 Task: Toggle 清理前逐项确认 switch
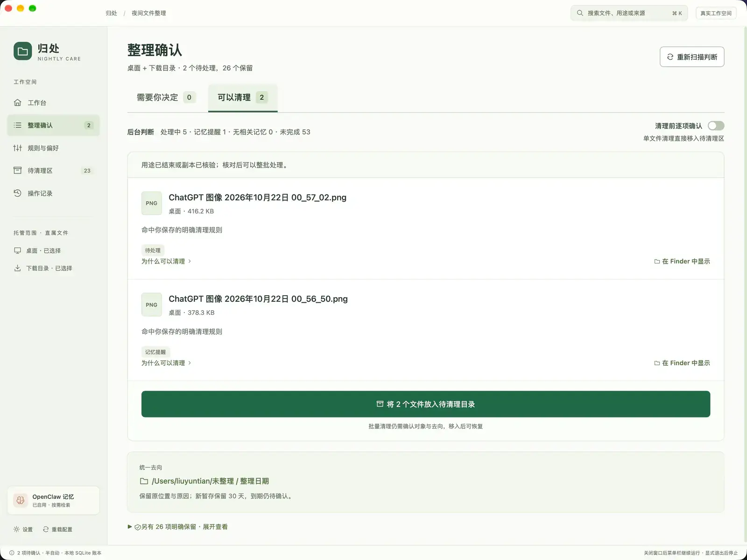point(716,126)
